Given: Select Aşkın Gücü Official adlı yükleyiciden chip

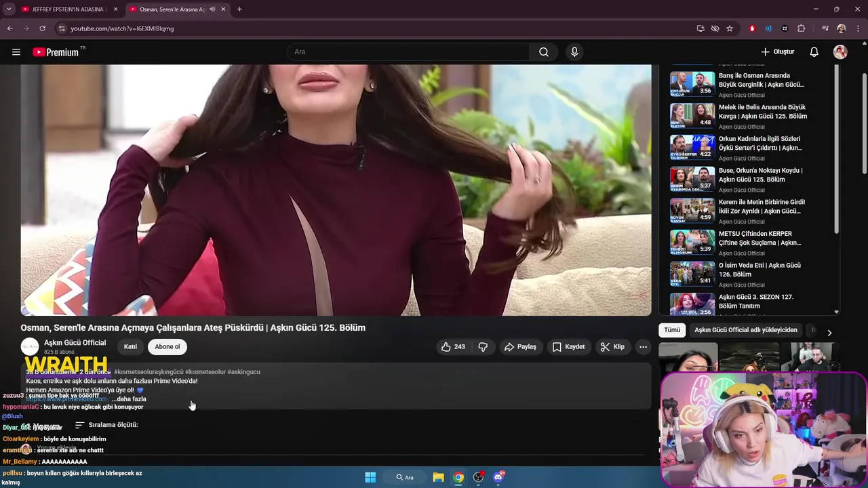Looking at the screenshot, I should click(746, 330).
